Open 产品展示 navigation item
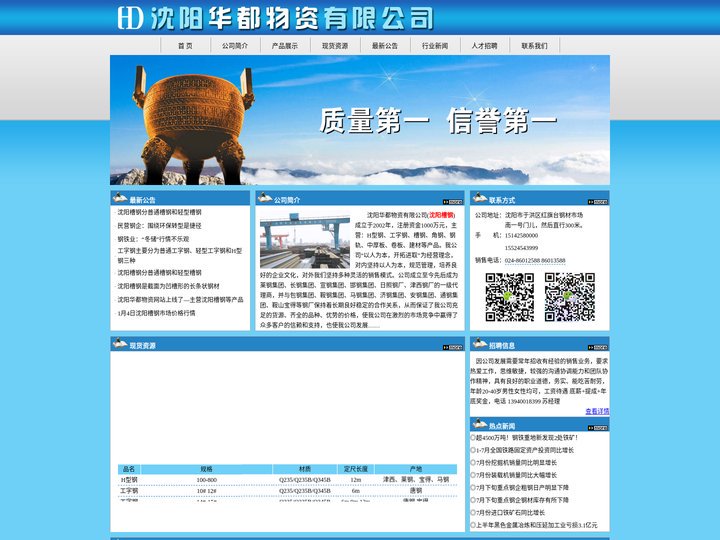Image resolution: width=720 pixels, height=540 pixels. [285, 46]
